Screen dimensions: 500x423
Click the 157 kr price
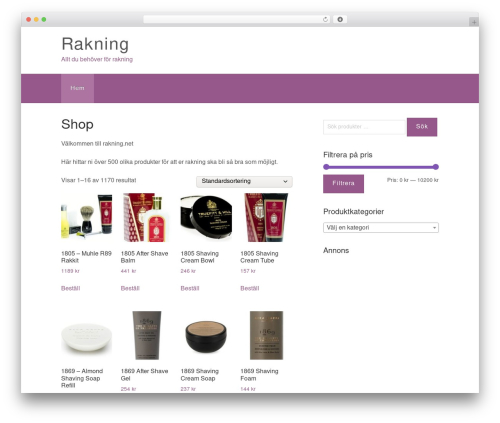click(x=248, y=271)
